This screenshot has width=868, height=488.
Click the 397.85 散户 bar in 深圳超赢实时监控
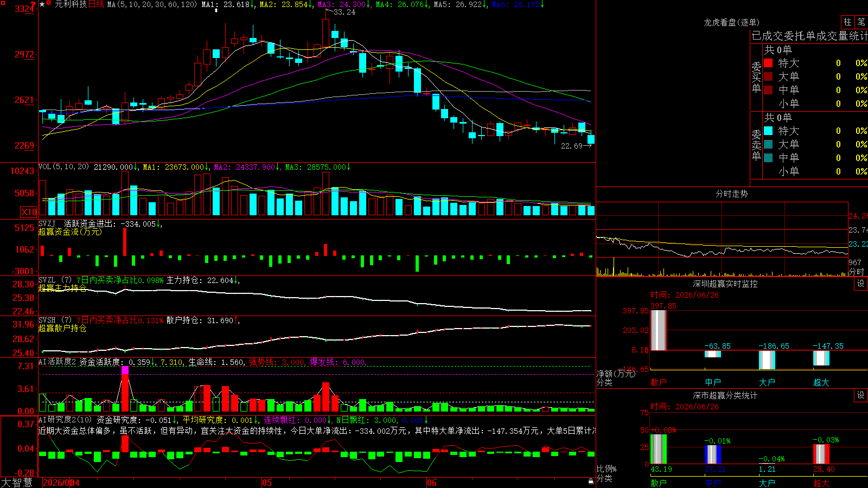[x=659, y=330]
